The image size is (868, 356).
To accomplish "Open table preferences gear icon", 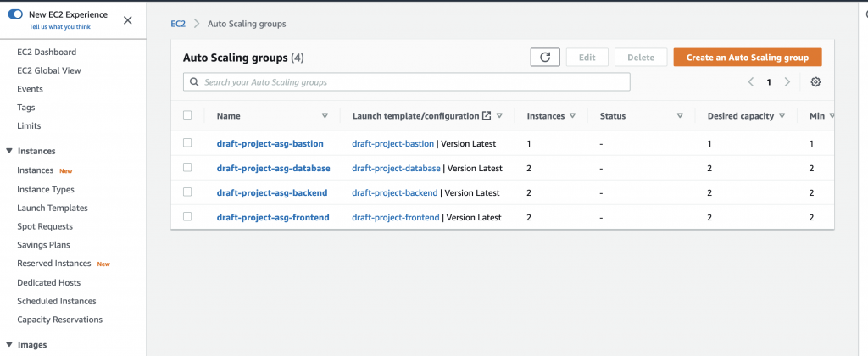I will coord(815,82).
